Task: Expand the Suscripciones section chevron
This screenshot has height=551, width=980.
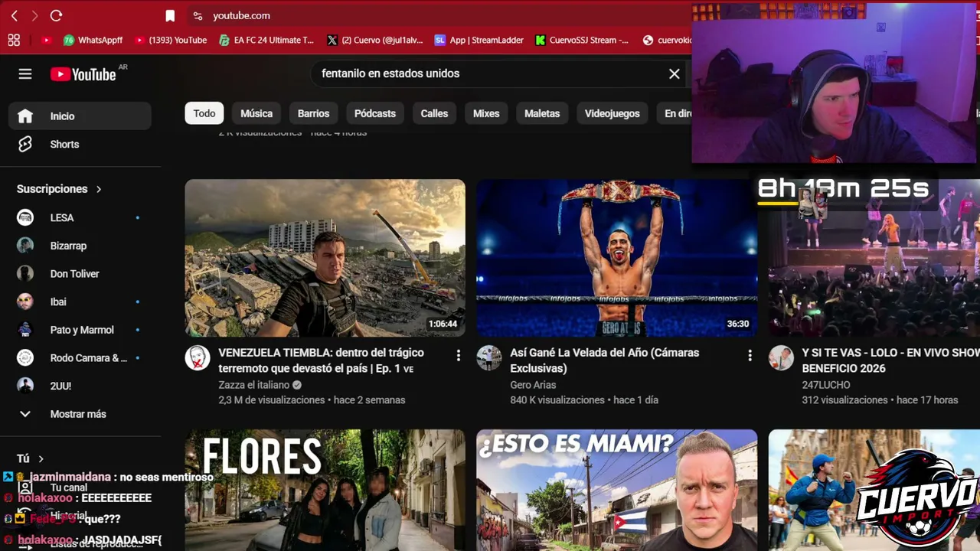Action: [99, 189]
